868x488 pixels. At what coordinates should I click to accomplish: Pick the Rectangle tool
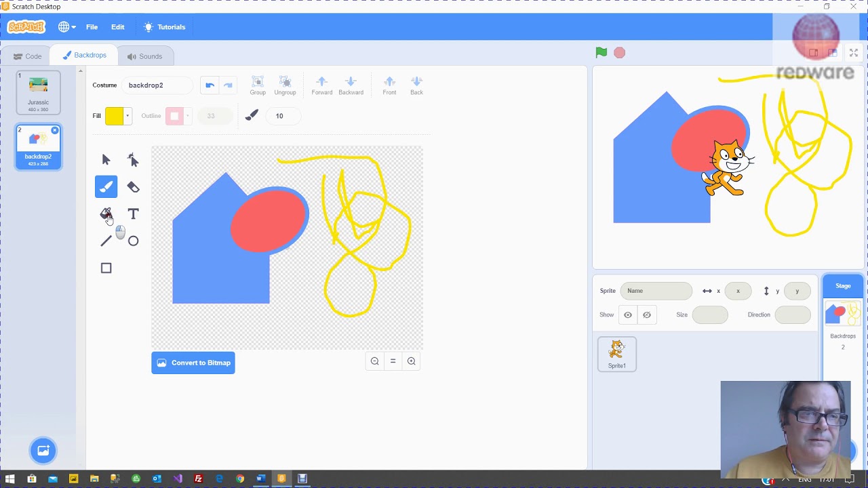[x=106, y=268]
